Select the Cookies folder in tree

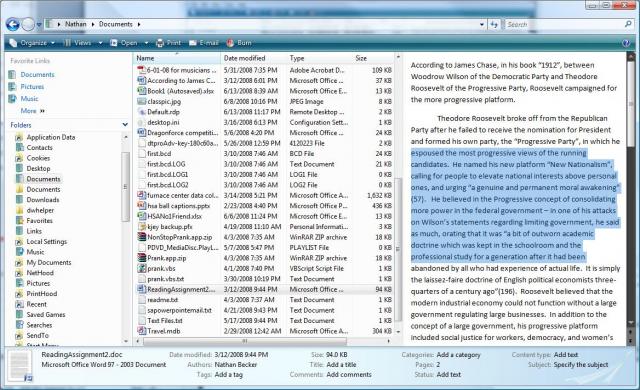pos(38,158)
